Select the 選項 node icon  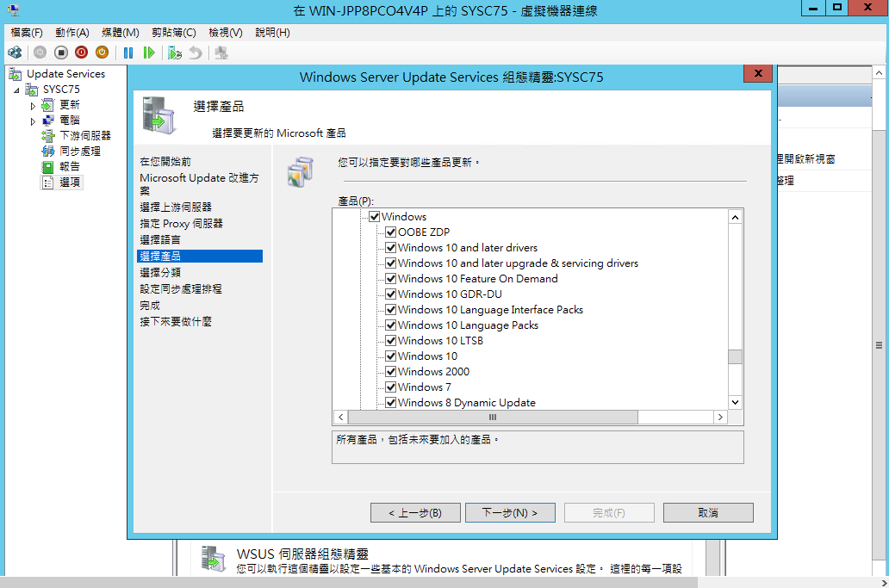[48, 182]
